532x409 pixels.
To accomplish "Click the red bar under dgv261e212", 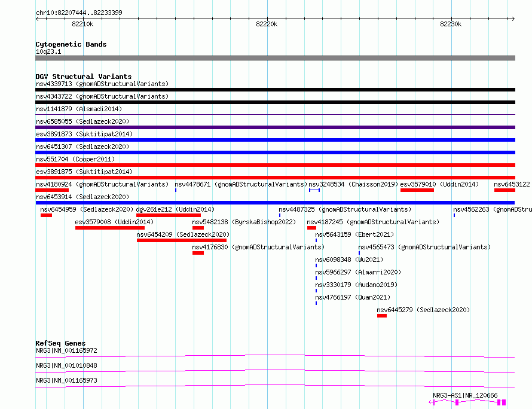I will pos(169,215).
